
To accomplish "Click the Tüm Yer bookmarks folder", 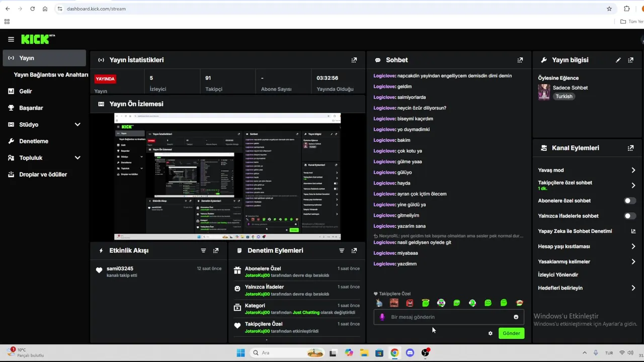I will pyautogui.click(x=632, y=22).
